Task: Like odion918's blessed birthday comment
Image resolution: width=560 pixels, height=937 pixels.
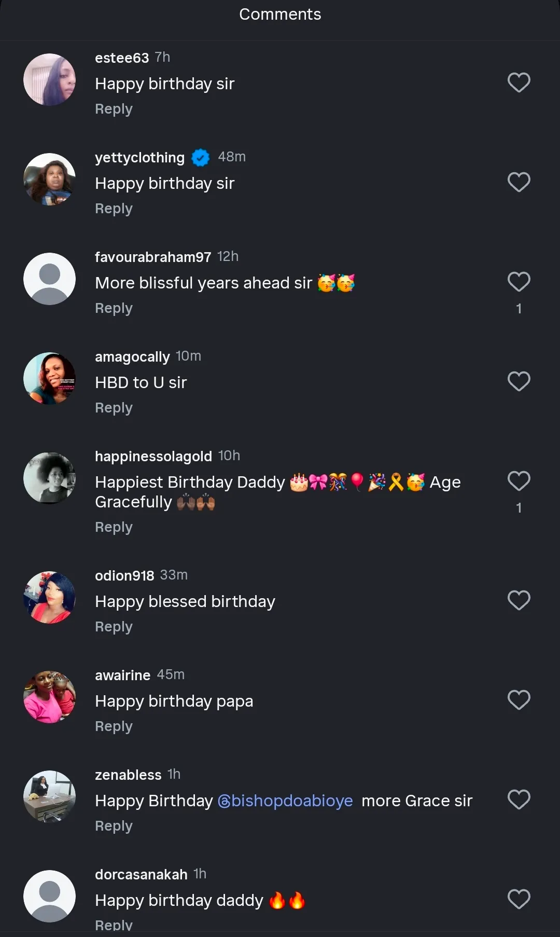Action: coord(519,600)
